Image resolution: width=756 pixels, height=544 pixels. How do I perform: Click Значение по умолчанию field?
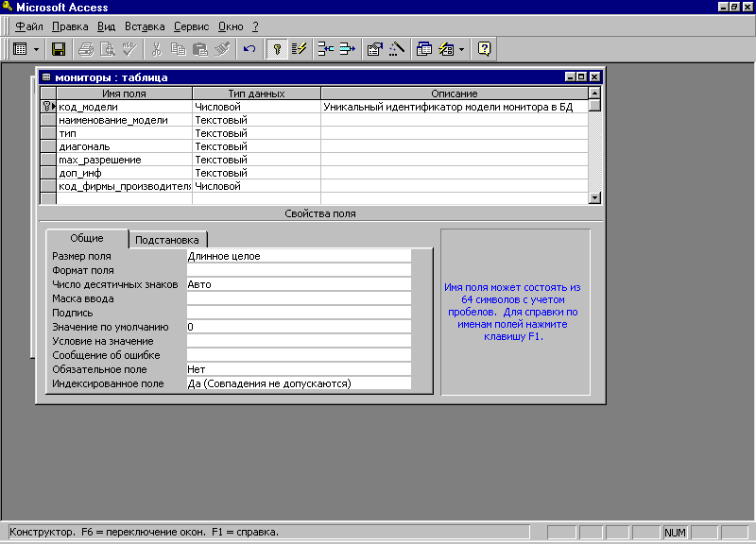299,327
